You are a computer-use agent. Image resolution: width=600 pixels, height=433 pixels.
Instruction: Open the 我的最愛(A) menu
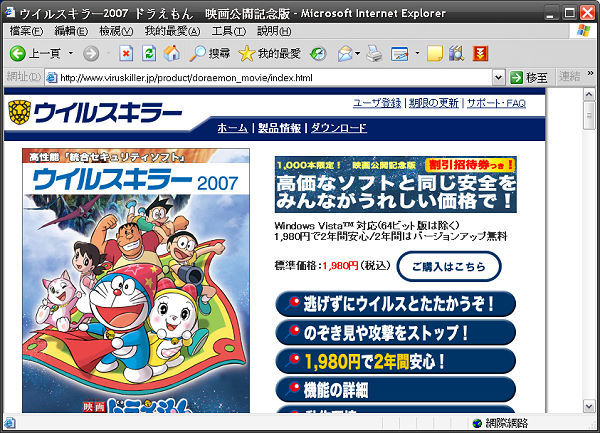pos(172,31)
